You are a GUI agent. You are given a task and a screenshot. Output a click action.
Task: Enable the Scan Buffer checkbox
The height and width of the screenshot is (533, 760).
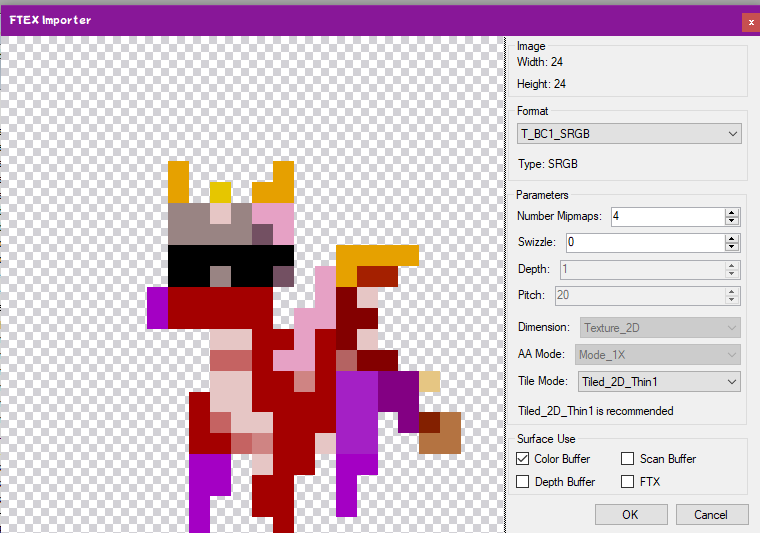point(627,458)
